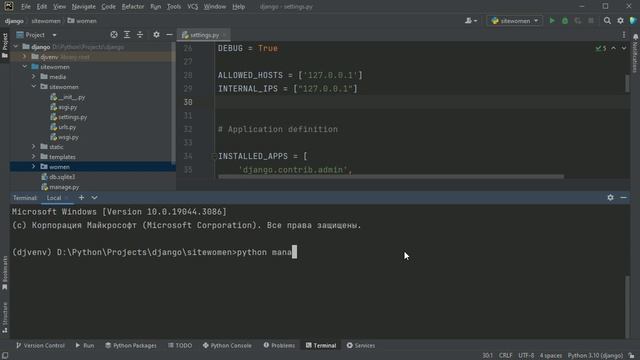Toggle Structure sidebar tool button
The height and width of the screenshot is (360, 640).
coord(5,318)
